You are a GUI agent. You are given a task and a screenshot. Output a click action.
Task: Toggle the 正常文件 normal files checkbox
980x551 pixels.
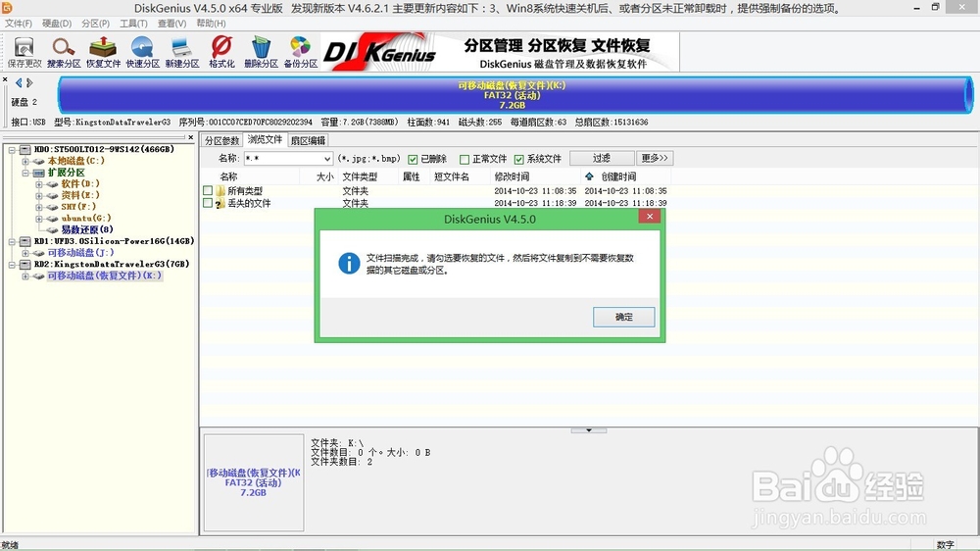(465, 160)
